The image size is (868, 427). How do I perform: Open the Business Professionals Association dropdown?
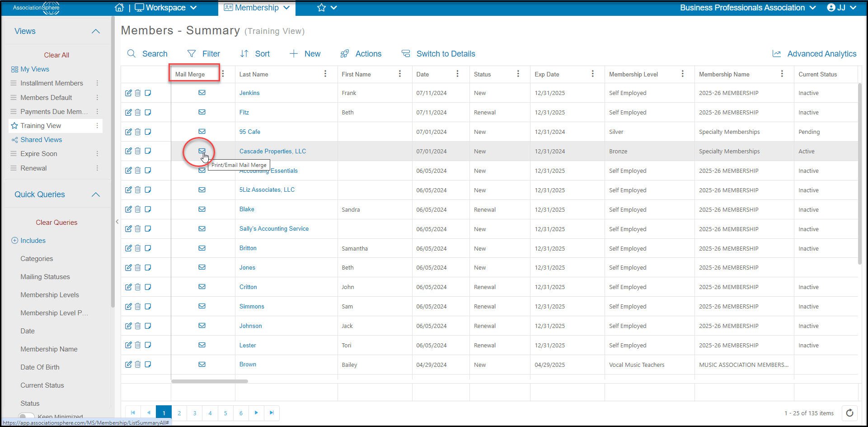tap(748, 8)
